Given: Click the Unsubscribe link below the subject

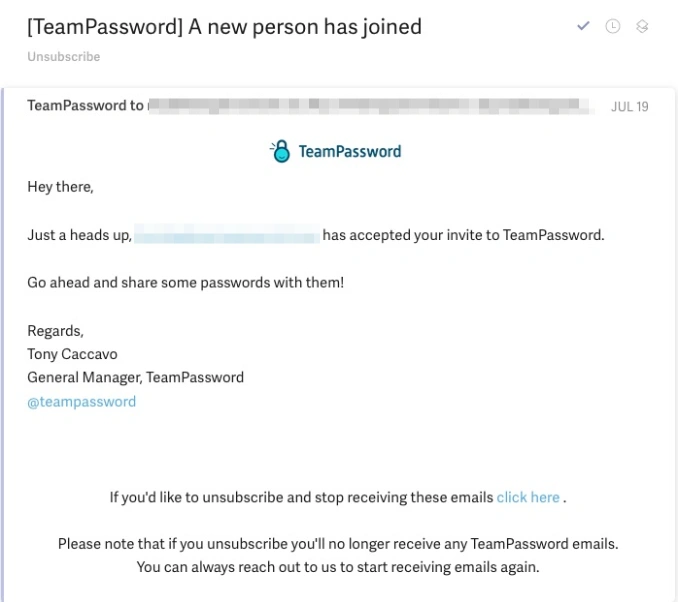Looking at the screenshot, I should [64, 57].
